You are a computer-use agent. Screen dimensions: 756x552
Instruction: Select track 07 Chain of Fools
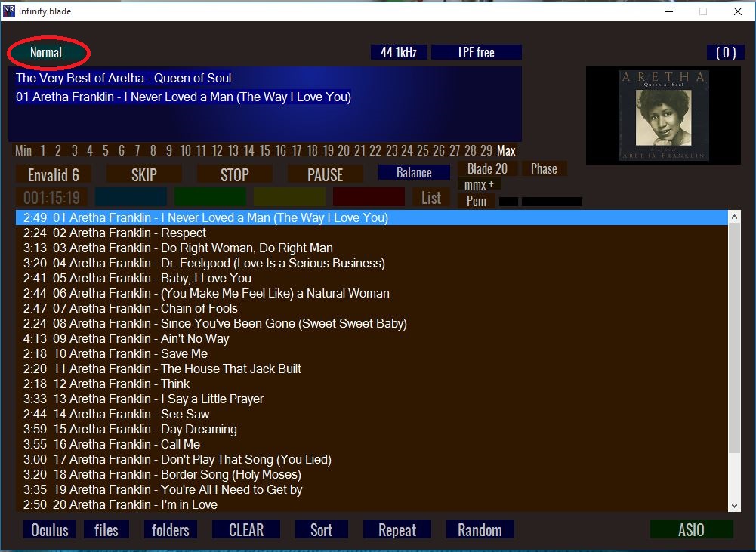[372, 309]
